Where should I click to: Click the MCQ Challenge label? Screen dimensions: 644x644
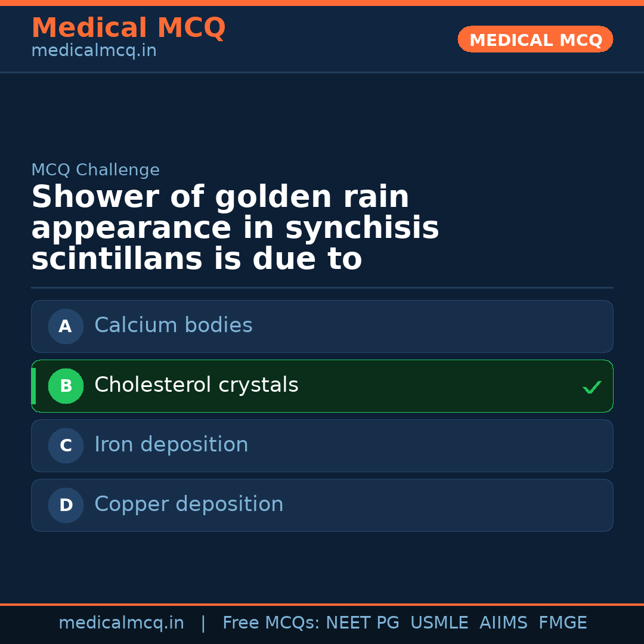pos(95,170)
